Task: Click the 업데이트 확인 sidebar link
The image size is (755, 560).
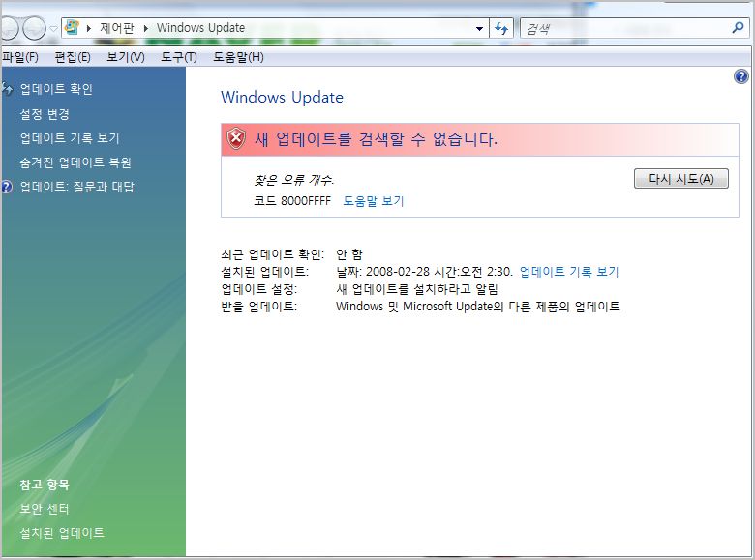Action: (x=56, y=89)
